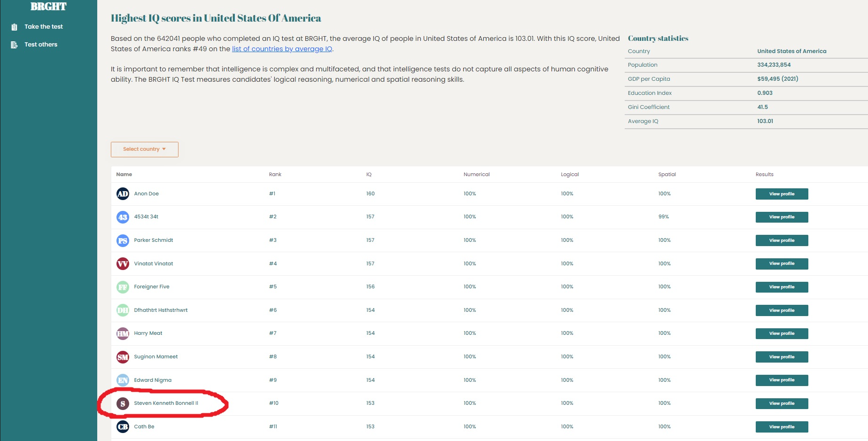Click the Results column header
The width and height of the screenshot is (868, 441).
pyautogui.click(x=765, y=174)
